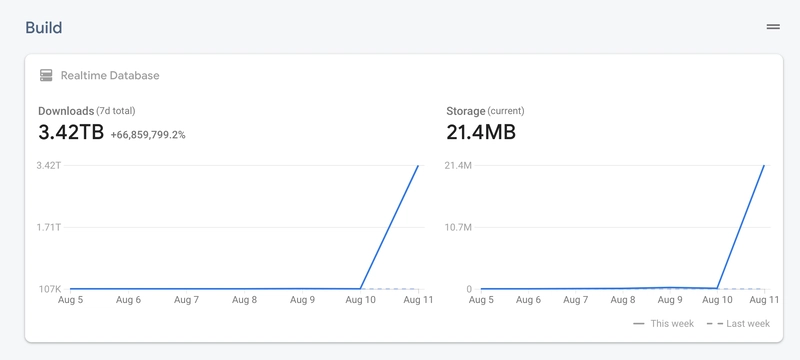Viewport: 800px width, 360px height.
Task: Click the +66,859,799.2% change figure
Action: [148, 135]
